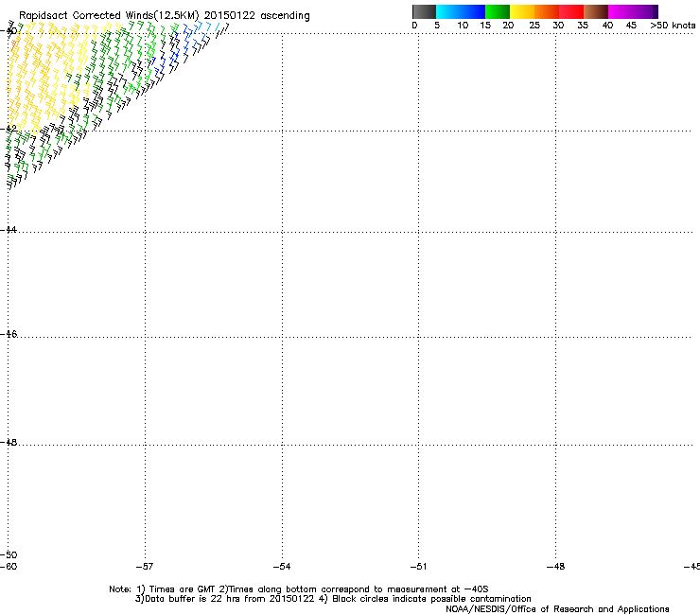Click the latitude axis label '-50'
The image size is (700, 615).
[x=9, y=554]
